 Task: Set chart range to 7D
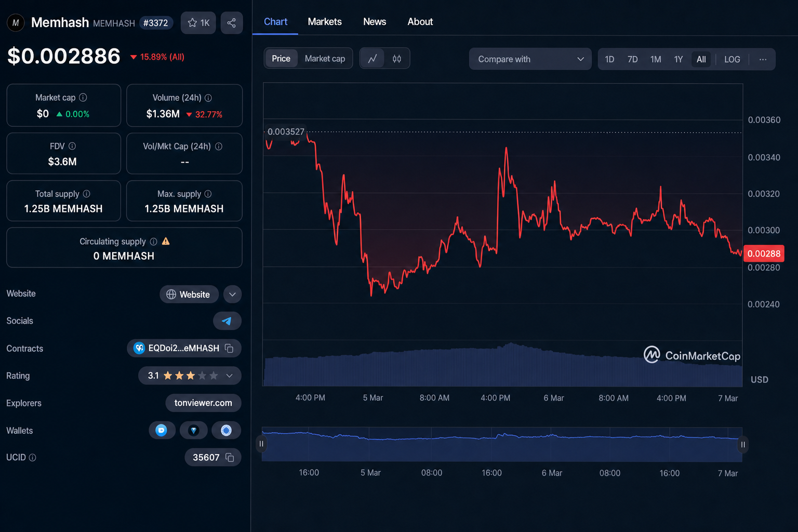632,59
